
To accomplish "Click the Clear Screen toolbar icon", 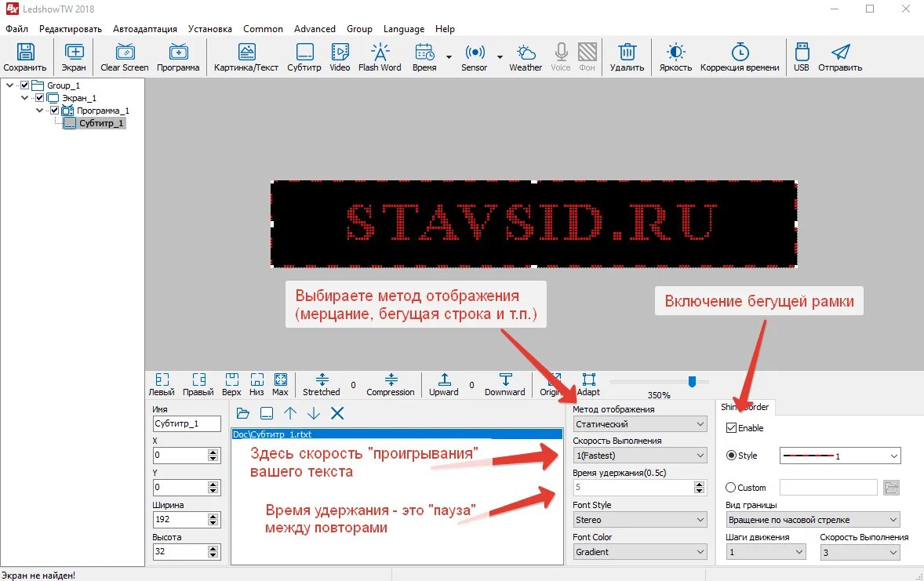I will [125, 53].
